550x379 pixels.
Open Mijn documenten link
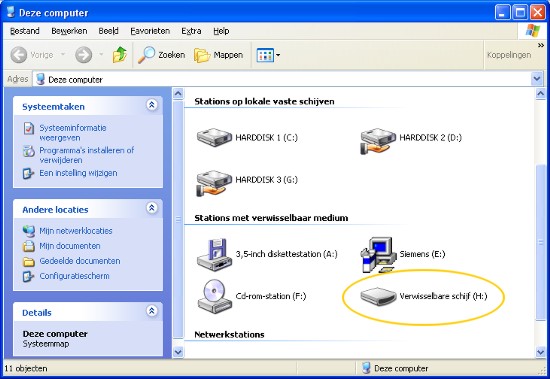point(70,246)
